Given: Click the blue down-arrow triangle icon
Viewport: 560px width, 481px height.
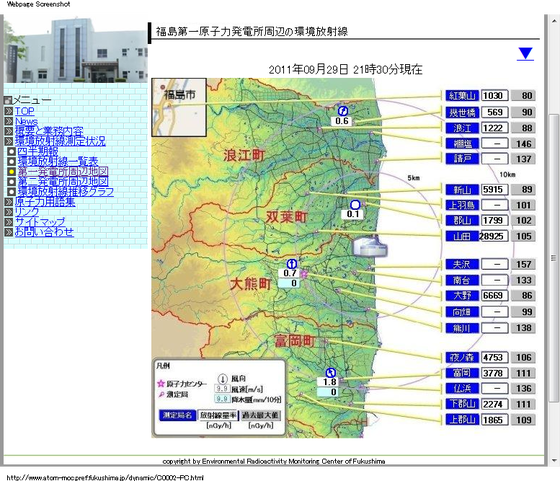Looking at the screenshot, I should pos(525,54).
